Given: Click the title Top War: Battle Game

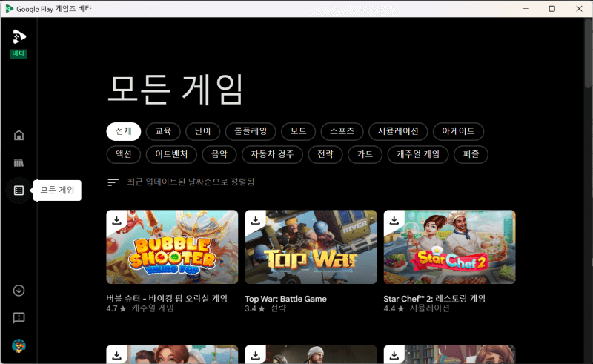Looking at the screenshot, I should click(x=285, y=299).
